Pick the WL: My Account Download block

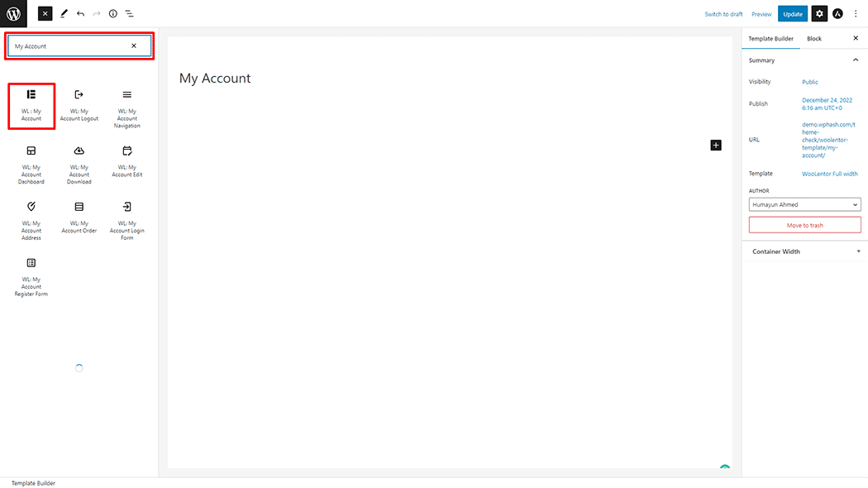79,165
